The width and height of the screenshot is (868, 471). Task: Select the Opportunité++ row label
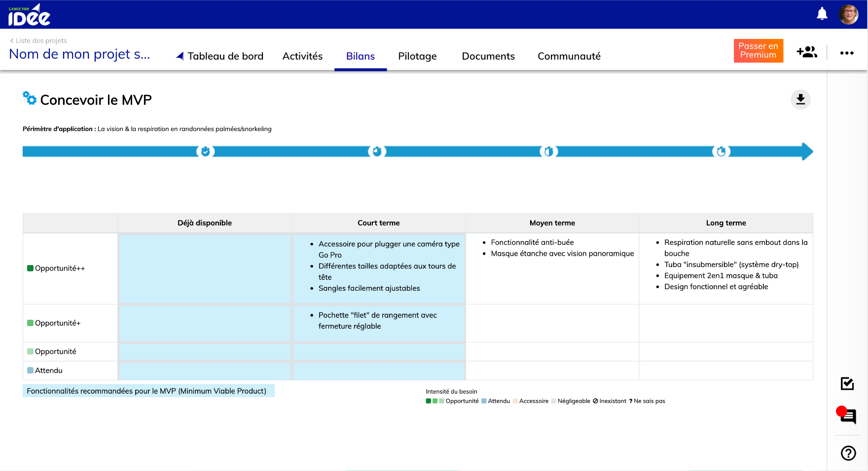pyautogui.click(x=60, y=268)
